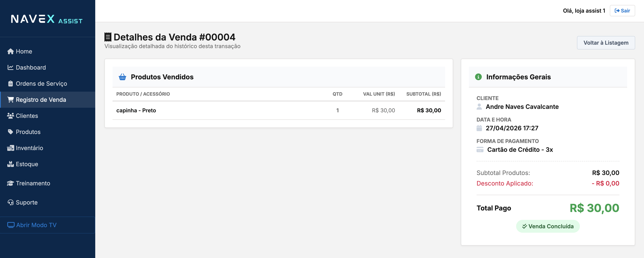Click the Suporte headset icon

(x=10, y=202)
